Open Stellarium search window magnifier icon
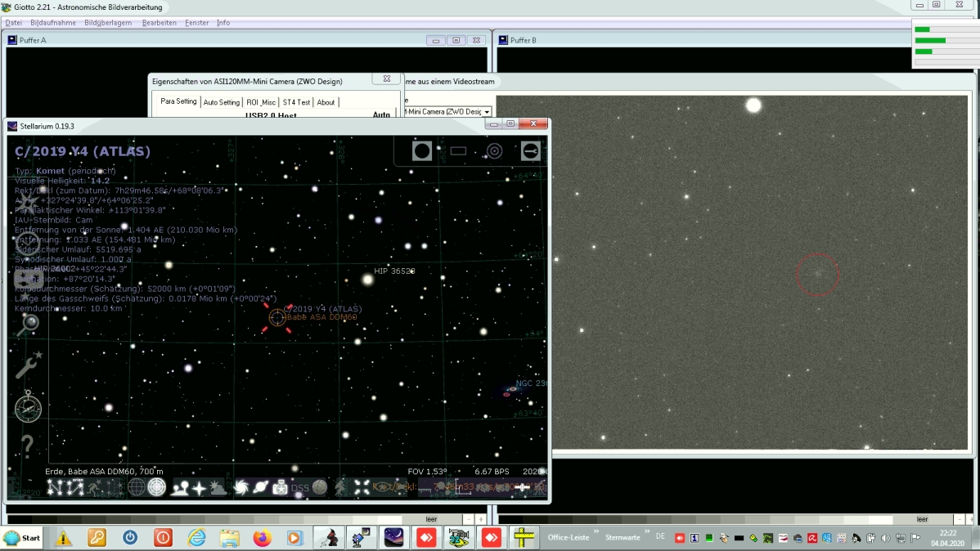Screen dimensions: 980x551 coord(28,325)
